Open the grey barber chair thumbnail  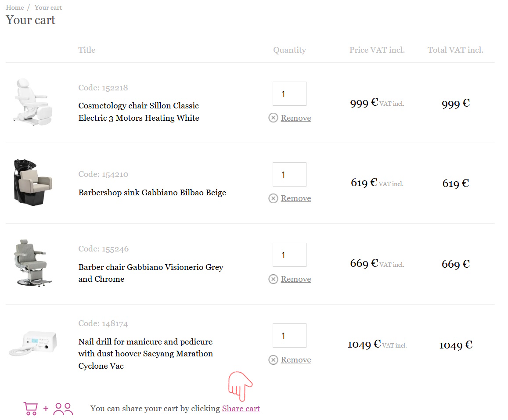(32, 263)
